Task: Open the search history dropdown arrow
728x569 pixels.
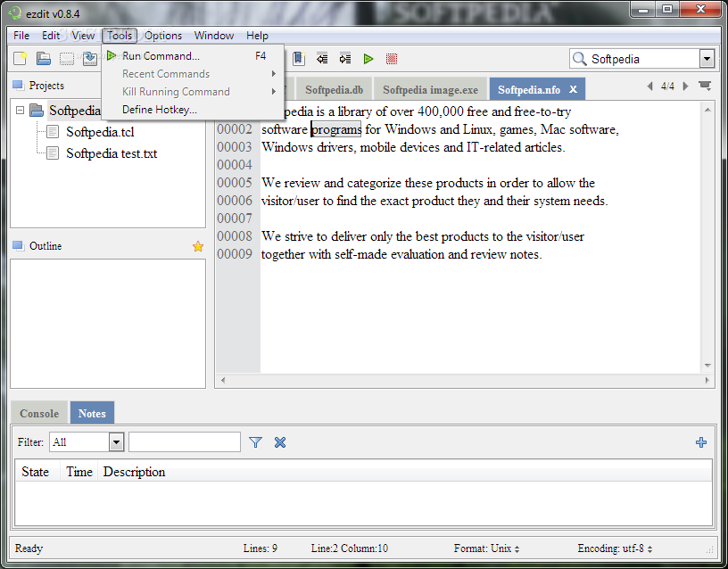Action: [707, 59]
